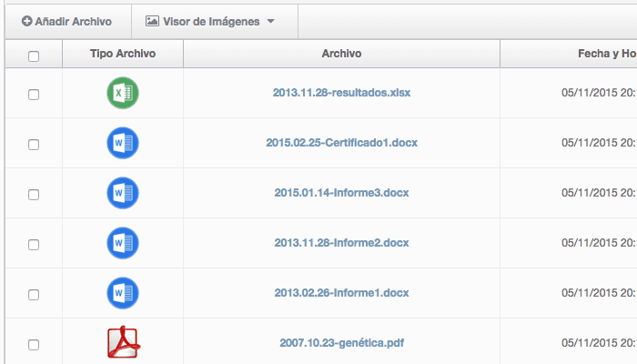Viewport: 637px width, 364px height.
Task: Click the Word icon for 2013.02.26-Informe1.docx
Action: click(123, 293)
